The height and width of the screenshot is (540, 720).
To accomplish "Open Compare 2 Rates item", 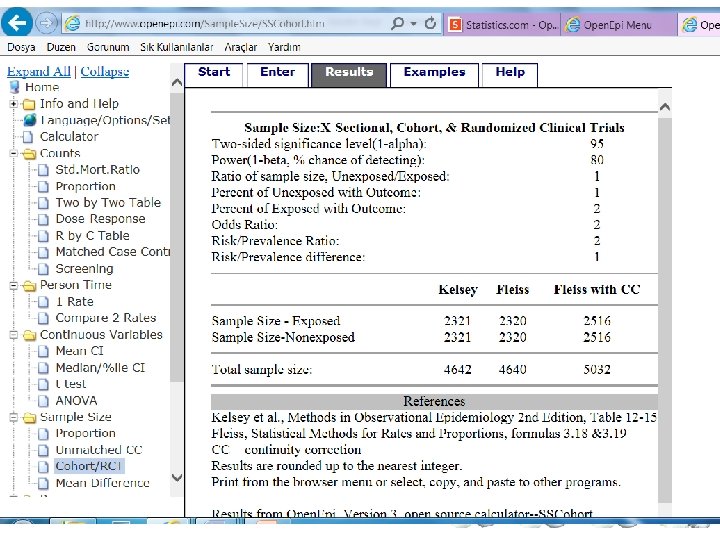I will pos(106,318).
